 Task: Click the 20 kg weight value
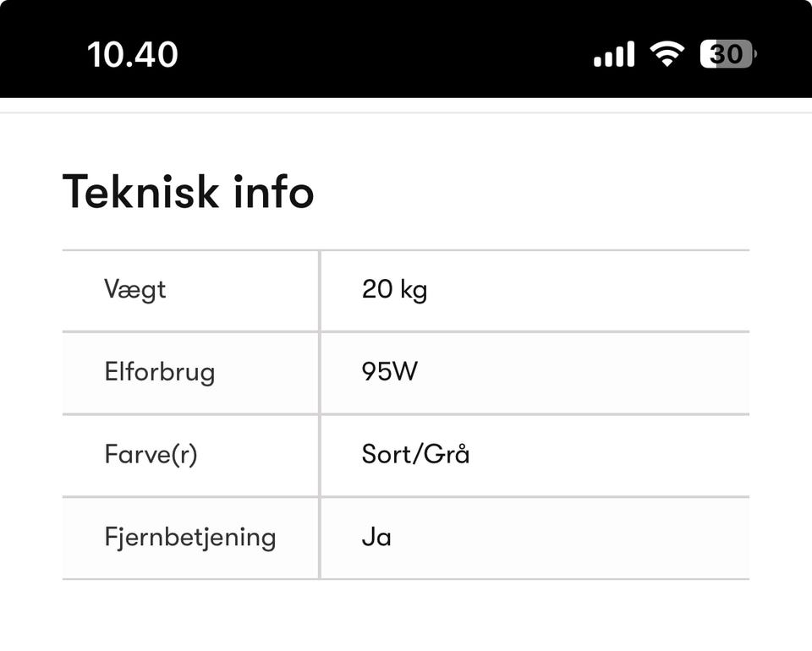[x=394, y=290]
